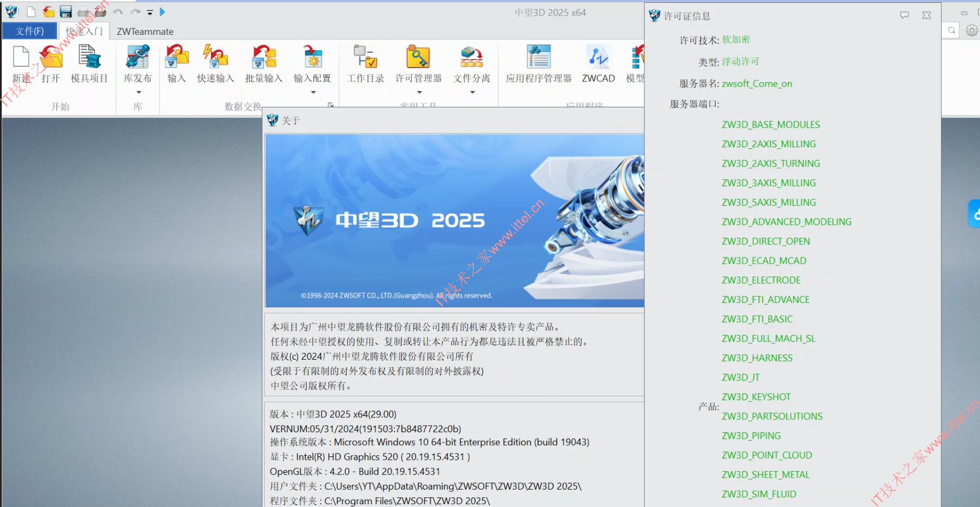Select ZW3D_ELECTRODE in the product list
Image resolution: width=980 pixels, height=507 pixels.
tap(761, 280)
